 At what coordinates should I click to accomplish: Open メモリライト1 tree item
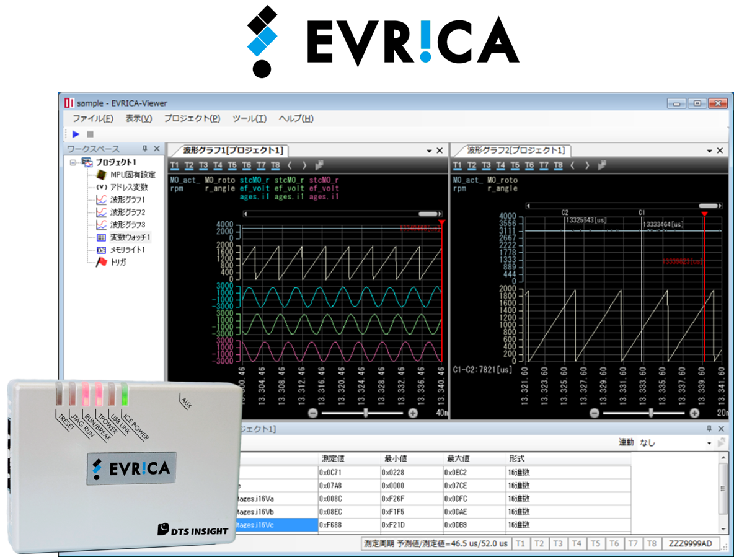tap(127, 250)
